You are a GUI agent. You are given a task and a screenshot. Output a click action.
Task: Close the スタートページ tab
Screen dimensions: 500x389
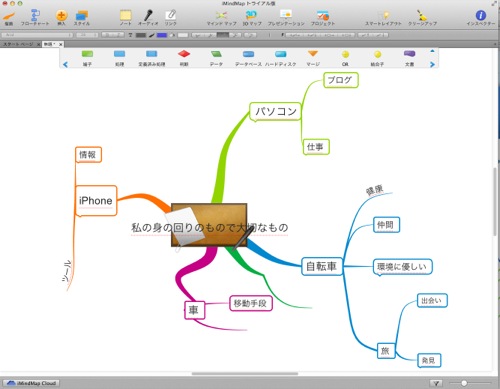(x=38, y=44)
